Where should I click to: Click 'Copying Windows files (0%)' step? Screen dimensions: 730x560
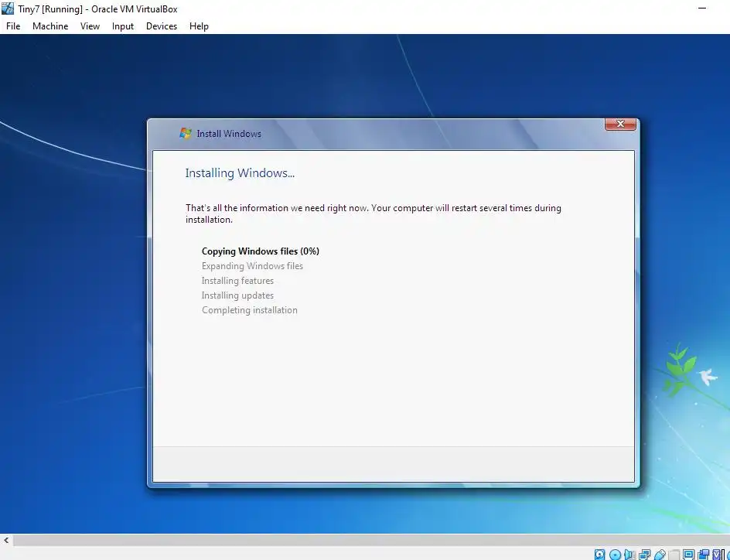pyautogui.click(x=261, y=251)
